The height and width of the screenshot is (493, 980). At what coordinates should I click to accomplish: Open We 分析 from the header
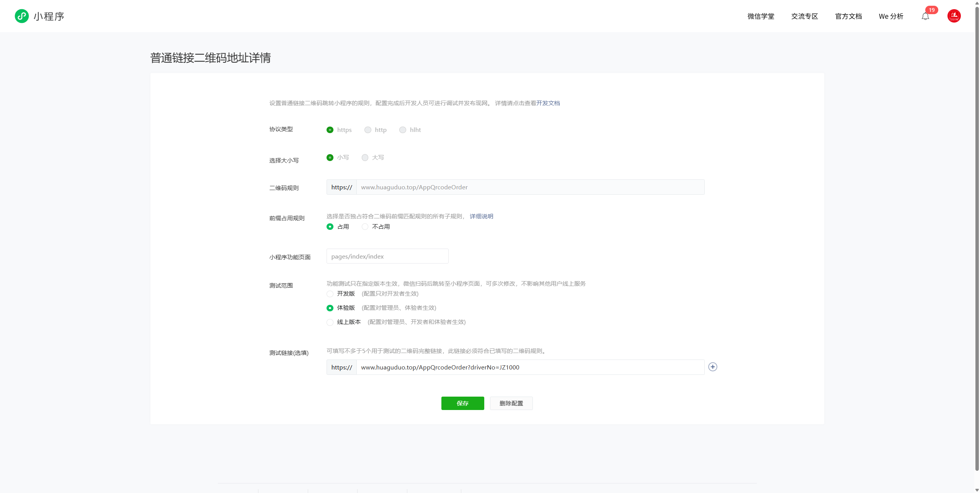pos(891,16)
